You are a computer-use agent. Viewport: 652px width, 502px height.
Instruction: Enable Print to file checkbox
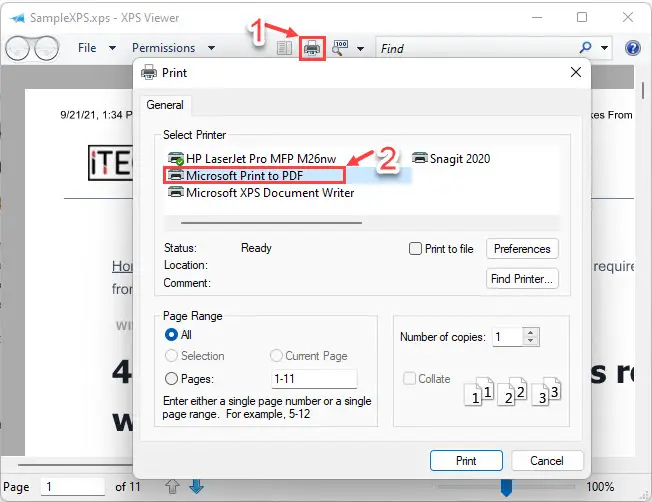415,249
